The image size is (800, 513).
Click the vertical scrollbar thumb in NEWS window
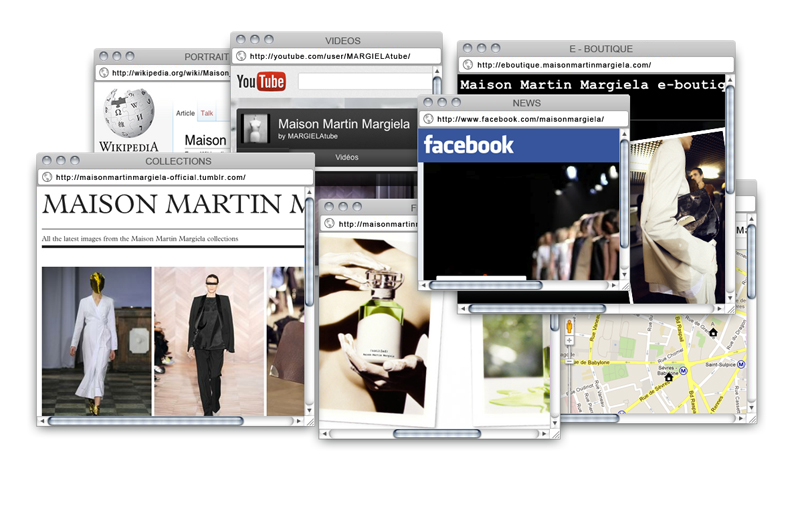(x=624, y=194)
